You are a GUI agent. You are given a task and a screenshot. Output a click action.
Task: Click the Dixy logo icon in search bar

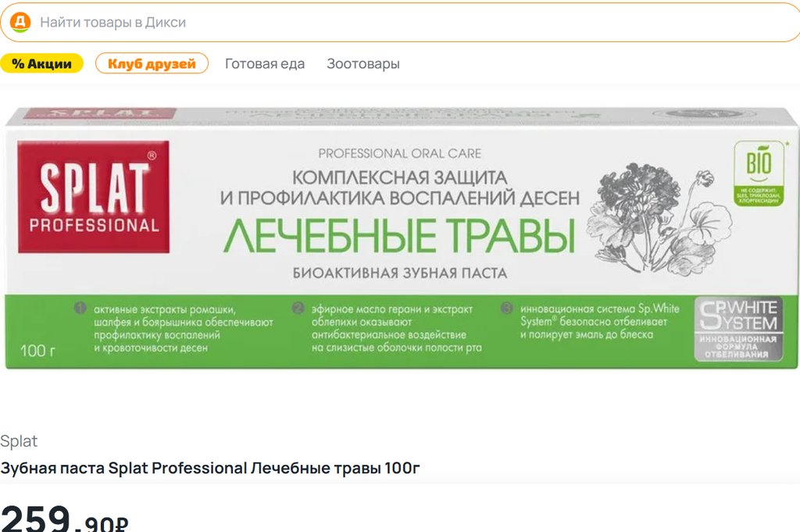point(20,22)
